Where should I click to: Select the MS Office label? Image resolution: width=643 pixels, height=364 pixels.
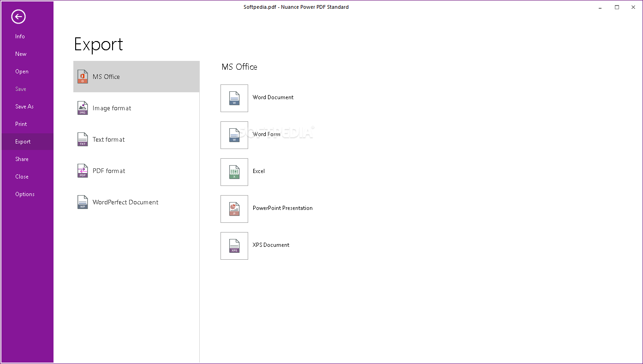106,77
